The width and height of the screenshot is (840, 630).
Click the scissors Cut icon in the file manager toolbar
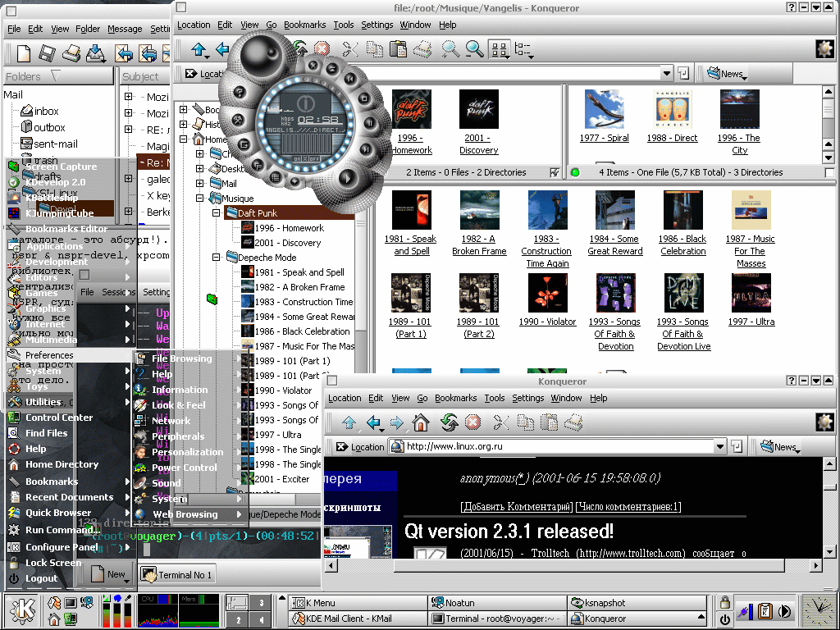coord(350,49)
